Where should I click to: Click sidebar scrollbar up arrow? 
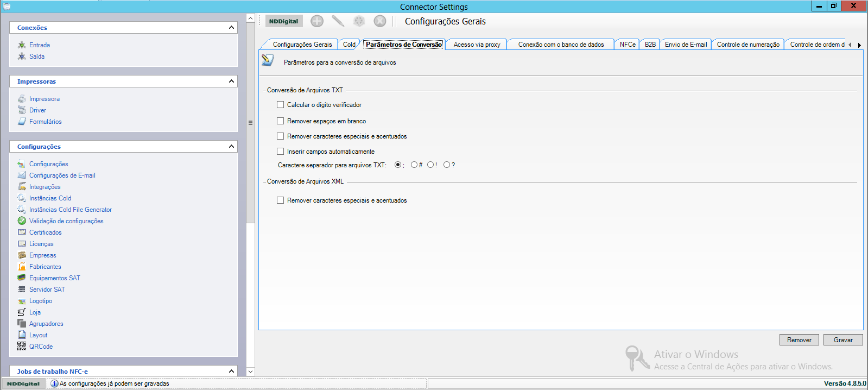click(x=250, y=18)
